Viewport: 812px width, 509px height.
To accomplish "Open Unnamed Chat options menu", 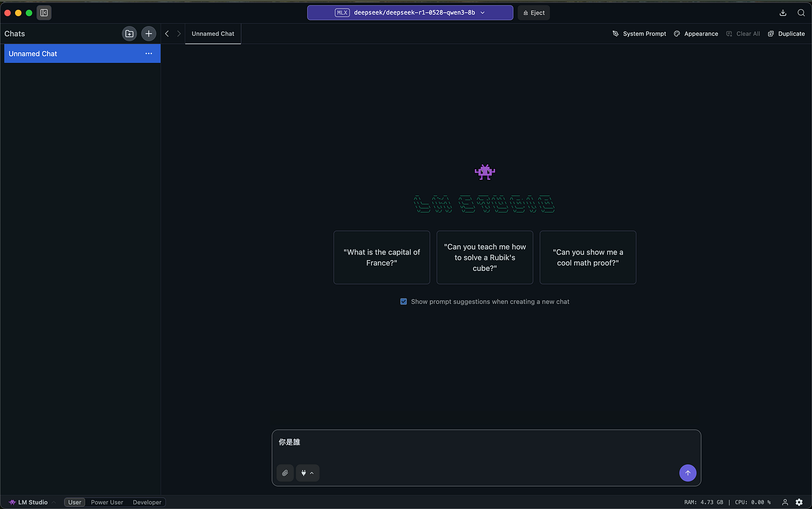I will pos(148,53).
